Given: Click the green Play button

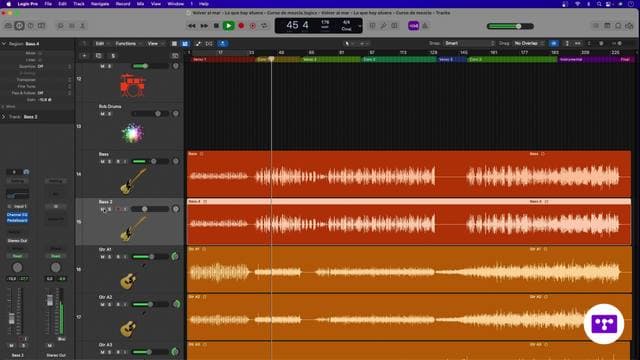Looking at the screenshot, I should point(229,26).
